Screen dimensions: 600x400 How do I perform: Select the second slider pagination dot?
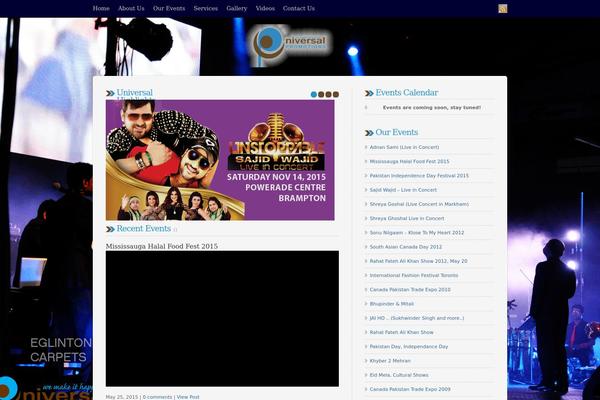pyautogui.click(x=321, y=94)
